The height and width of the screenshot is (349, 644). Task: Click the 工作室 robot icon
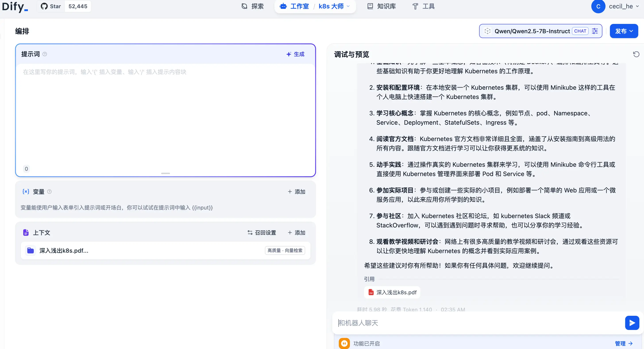click(283, 6)
